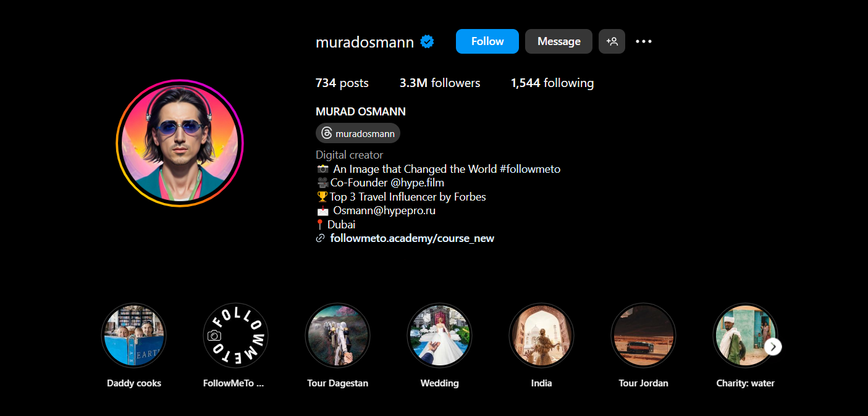Open the Wedding highlight thumbnail
The width and height of the screenshot is (868, 416).
tap(439, 335)
